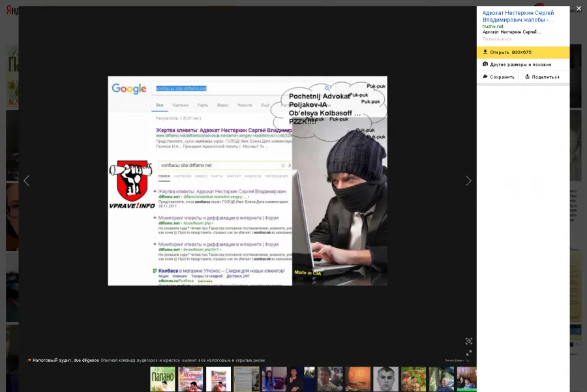Open the man in dark shirt thumbnail
Screen dimensions: 587x392
302,379
